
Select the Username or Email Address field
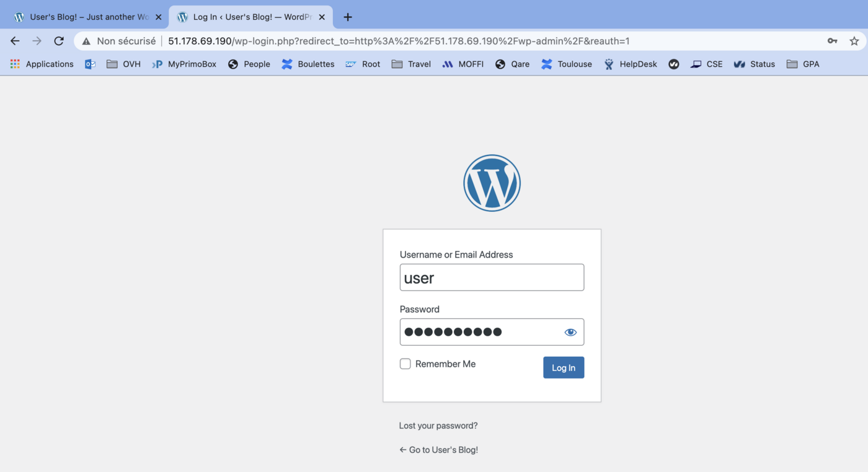click(492, 277)
